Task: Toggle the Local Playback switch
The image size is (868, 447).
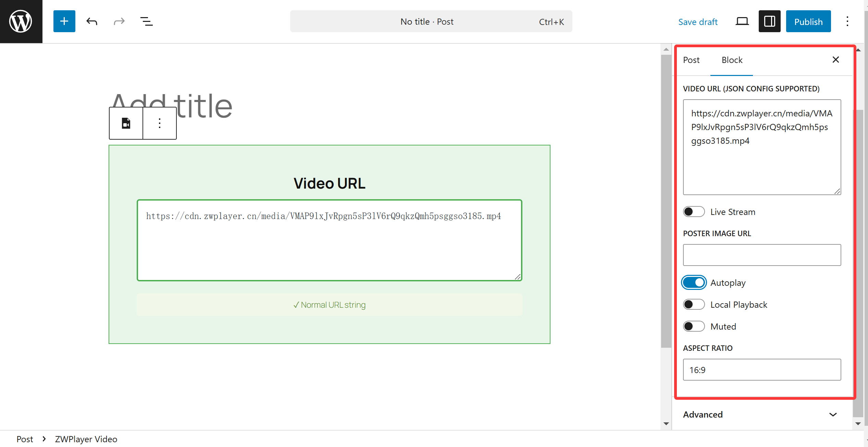Action: 694,305
